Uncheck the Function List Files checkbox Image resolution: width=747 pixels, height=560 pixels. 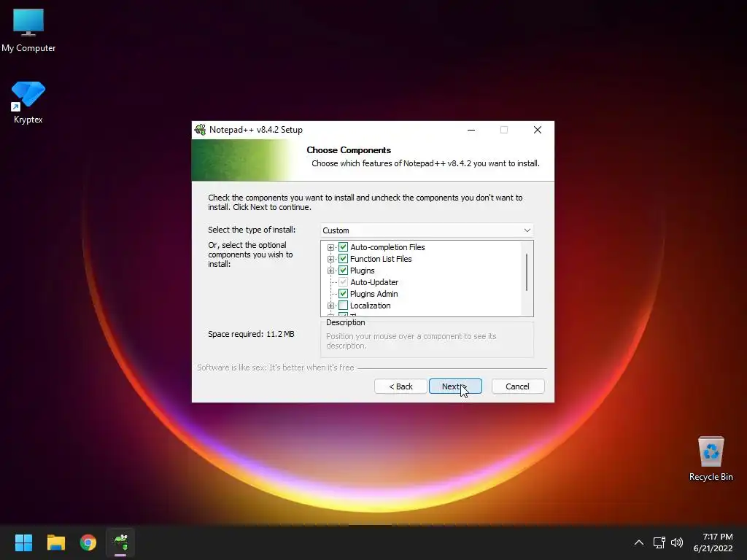(x=343, y=259)
